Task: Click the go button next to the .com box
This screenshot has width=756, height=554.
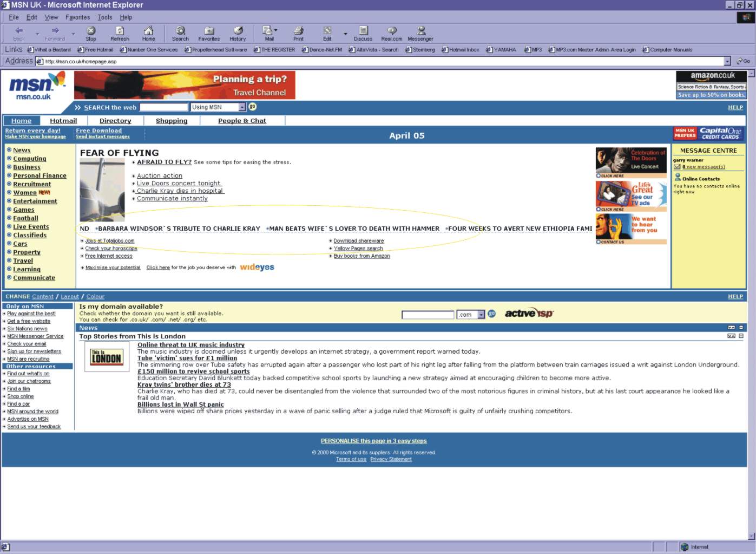Action: point(491,314)
